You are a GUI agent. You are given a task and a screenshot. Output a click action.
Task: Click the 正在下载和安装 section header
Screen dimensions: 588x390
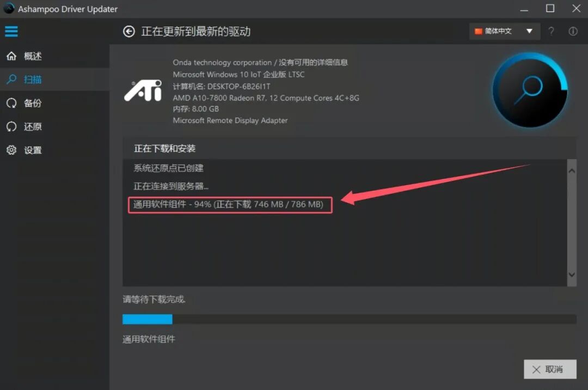tap(164, 149)
